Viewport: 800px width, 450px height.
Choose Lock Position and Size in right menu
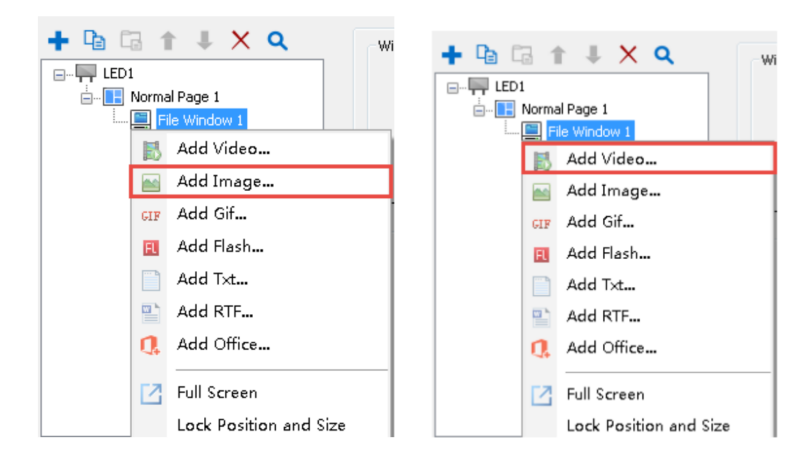[648, 426]
